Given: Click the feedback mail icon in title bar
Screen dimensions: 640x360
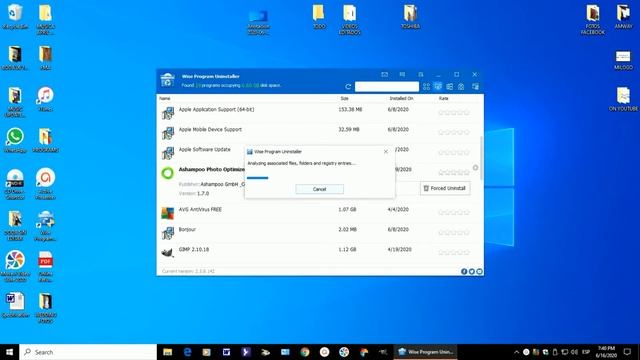Looking at the screenshot, I should pyautogui.click(x=384, y=75).
